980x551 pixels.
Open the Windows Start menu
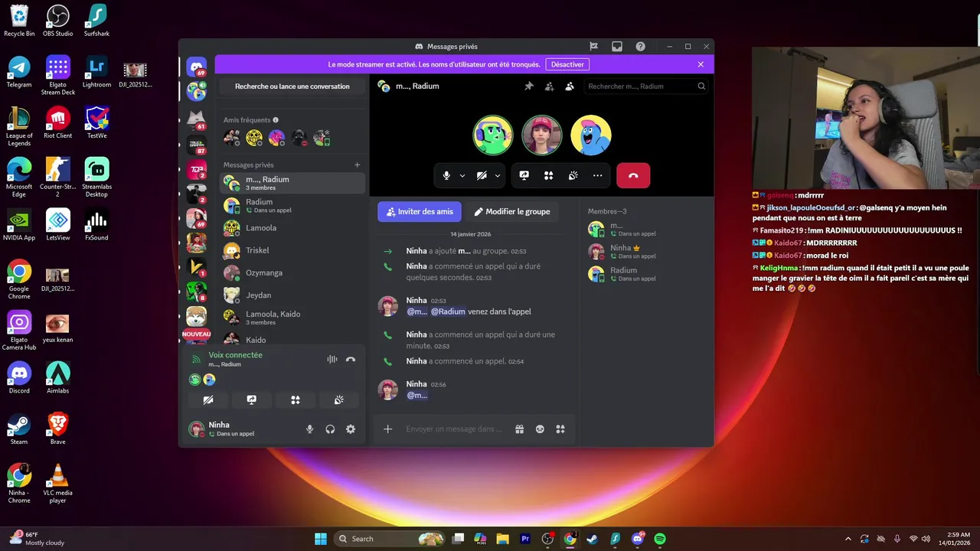(x=321, y=539)
